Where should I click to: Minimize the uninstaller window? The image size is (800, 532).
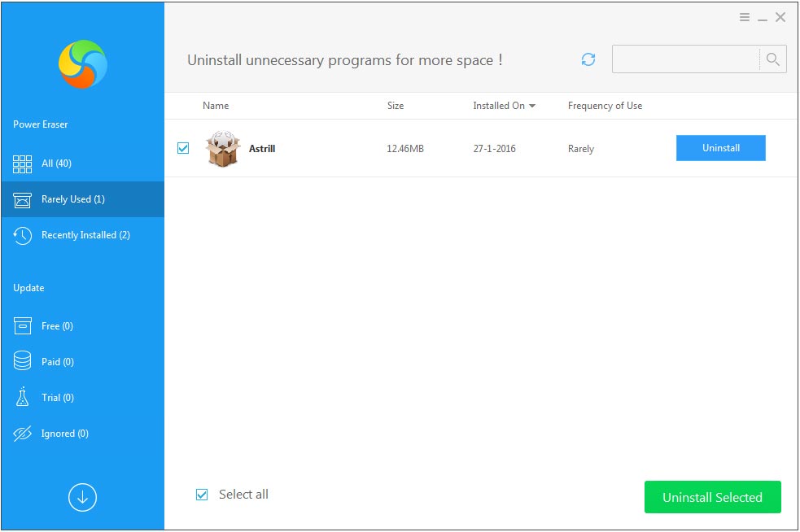point(763,19)
